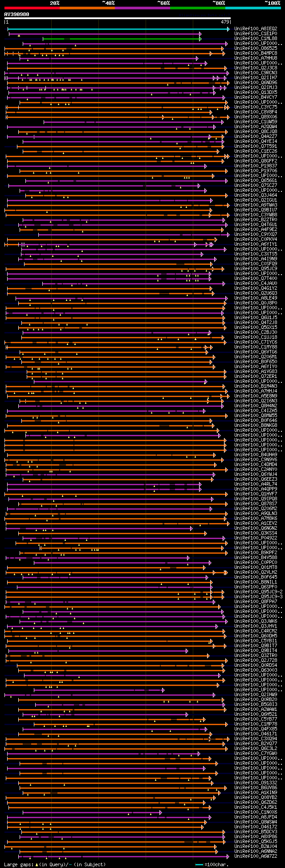The image size is (285, 868).
Task: Click the =100char. scale legend
Action: tap(212, 864)
